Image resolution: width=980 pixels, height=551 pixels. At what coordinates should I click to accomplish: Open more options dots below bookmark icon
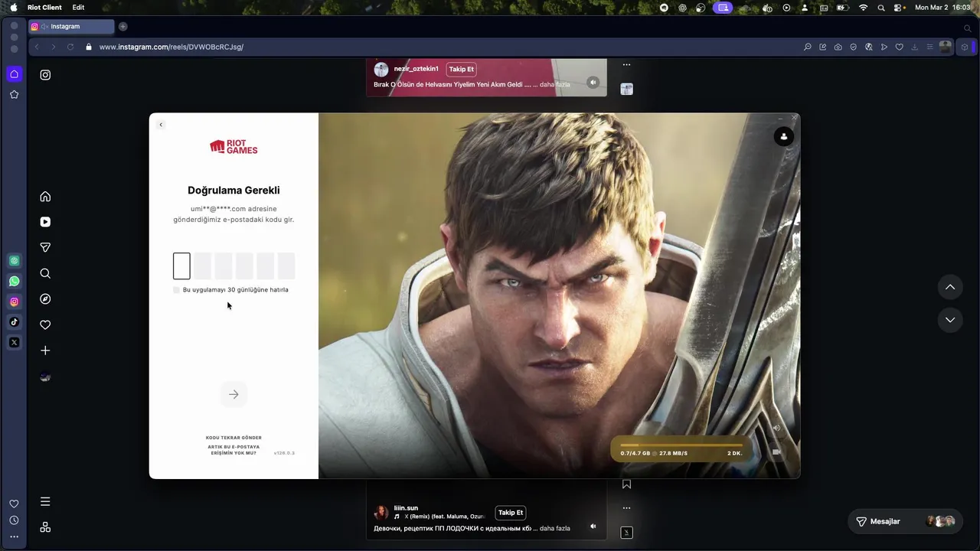pyautogui.click(x=626, y=507)
